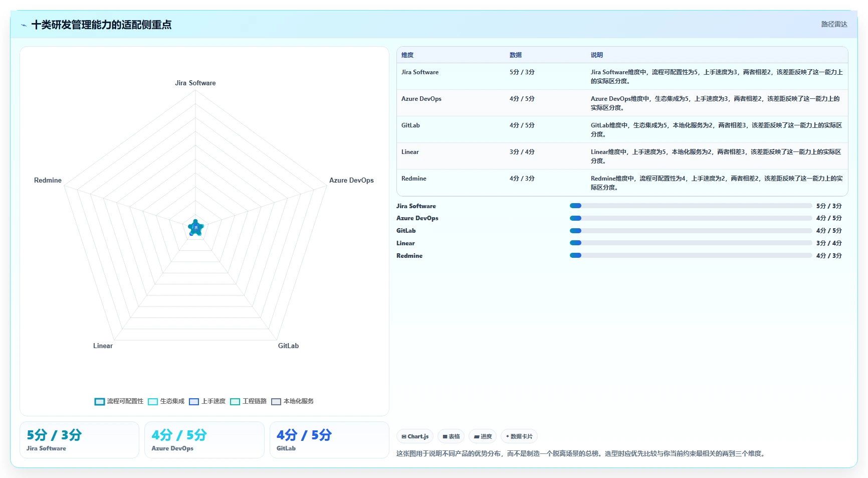Click the Redmine维度中 description text in the table
The width and height of the screenshot is (868, 478).
click(x=717, y=183)
